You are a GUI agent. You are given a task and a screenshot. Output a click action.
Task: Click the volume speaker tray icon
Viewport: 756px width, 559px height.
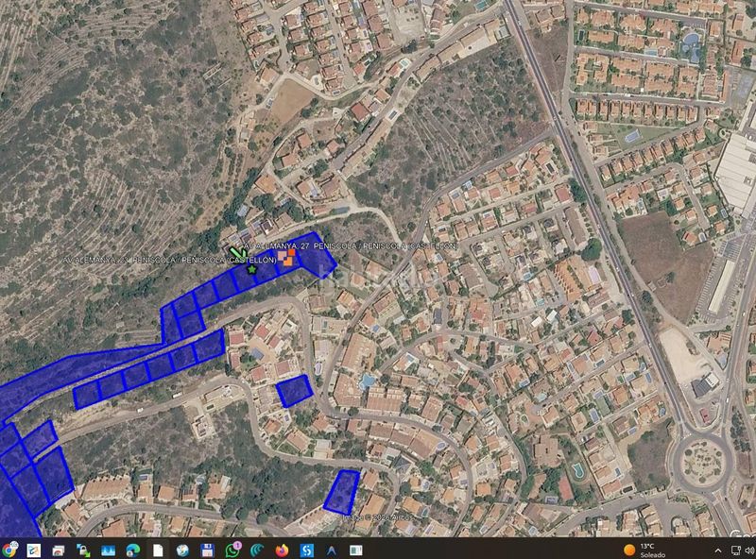[749, 551]
